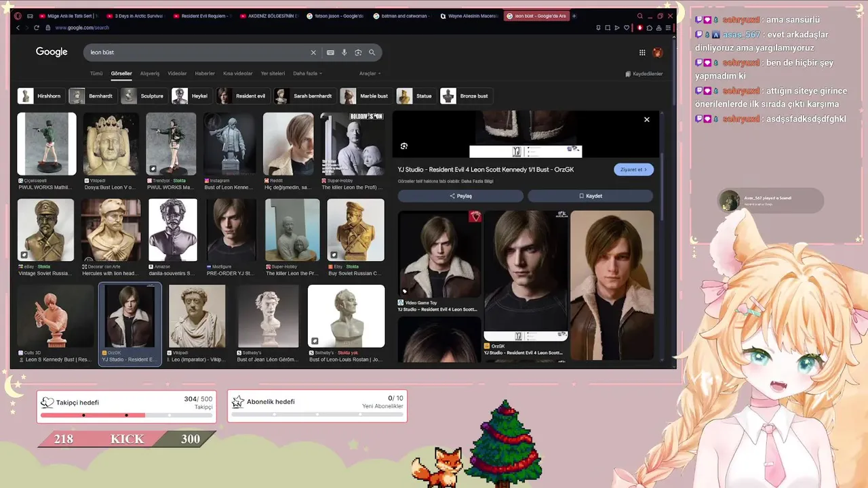Viewport: 868px width, 488px height.
Task: Open the Dosya:Bust Leon V Vikipedi image
Action: point(111,144)
